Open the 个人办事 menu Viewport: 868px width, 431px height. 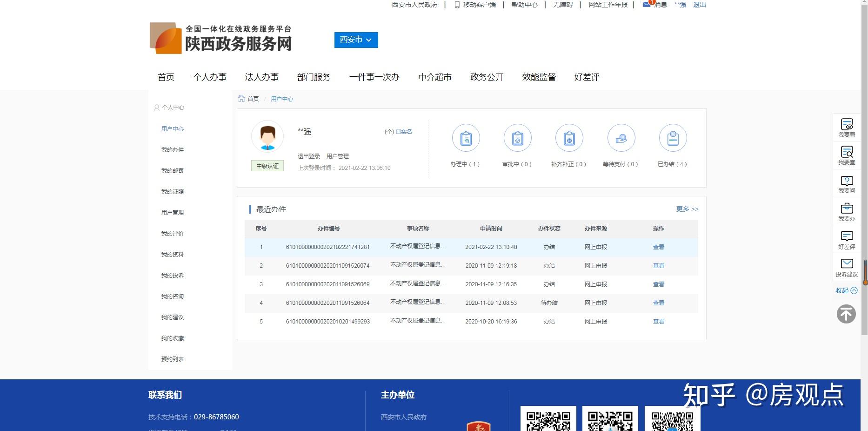[x=210, y=77]
